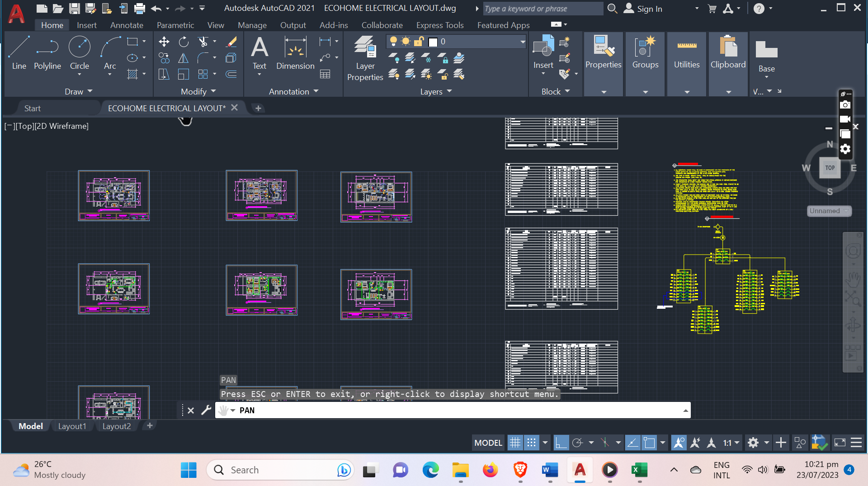Viewport: 868px width, 486px height.
Task: Toggle the layer lightbulb on/off icon
Action: 393,42
